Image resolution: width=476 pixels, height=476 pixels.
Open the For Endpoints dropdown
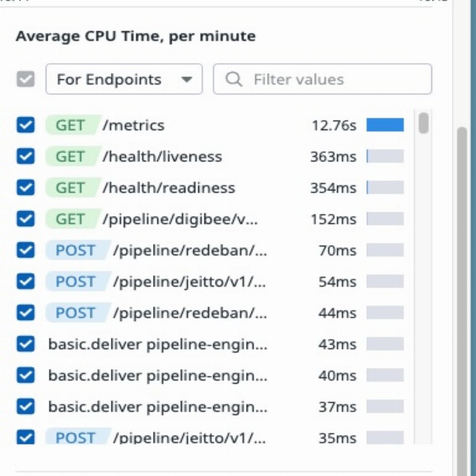pyautogui.click(x=124, y=79)
